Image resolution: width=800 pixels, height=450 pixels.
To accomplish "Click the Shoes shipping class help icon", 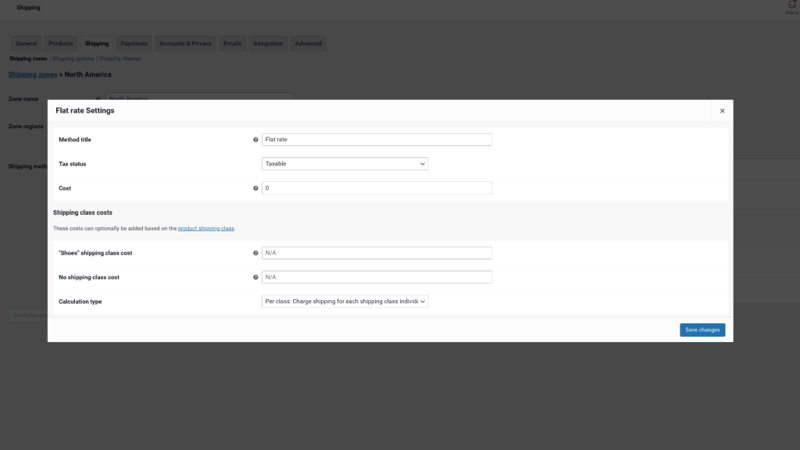I will (256, 253).
